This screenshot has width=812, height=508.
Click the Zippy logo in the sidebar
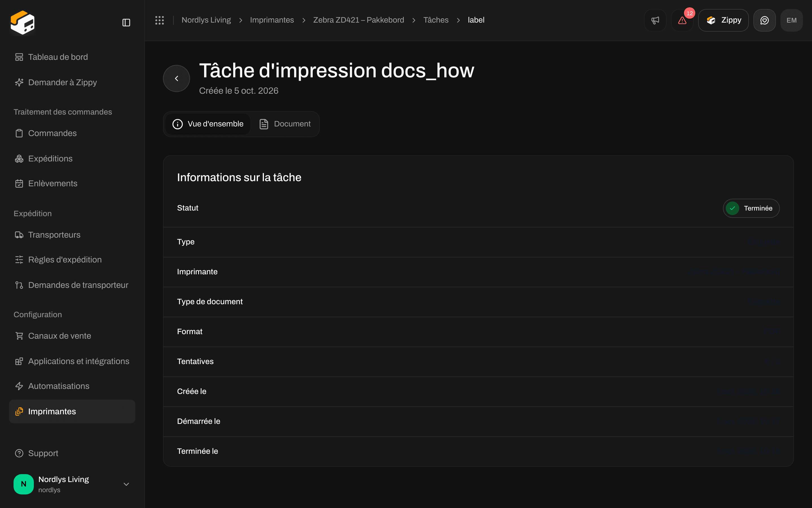coord(23,22)
